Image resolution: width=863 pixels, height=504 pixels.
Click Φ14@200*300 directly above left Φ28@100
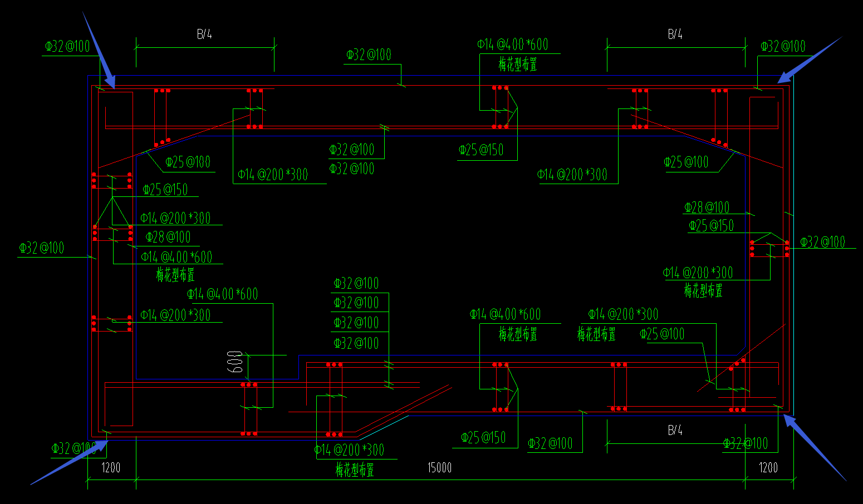coord(175,218)
